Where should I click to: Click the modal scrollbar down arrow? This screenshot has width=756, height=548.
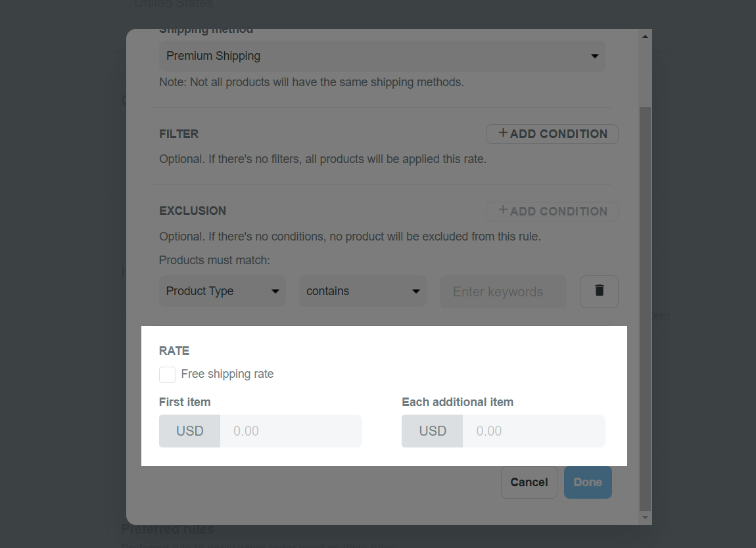click(x=645, y=517)
